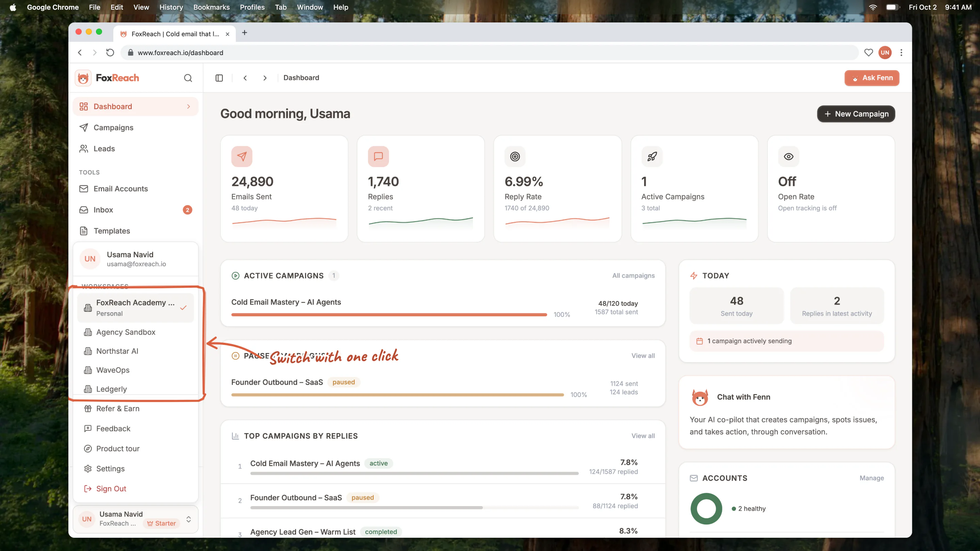Open Email Accounts in the sidebar
The width and height of the screenshot is (980, 551).
click(135, 189)
